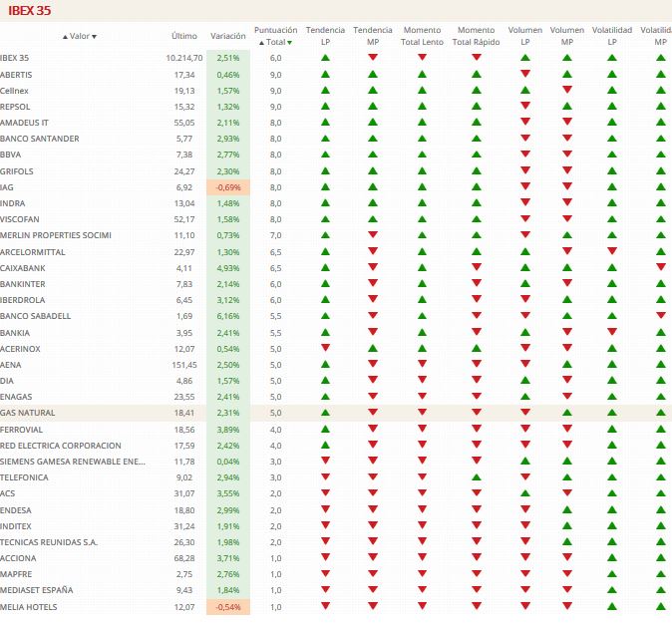Viewport: 672px width, 627px height.
Task: Click ACS Volumen LP green up arrow
Action: click(525, 492)
